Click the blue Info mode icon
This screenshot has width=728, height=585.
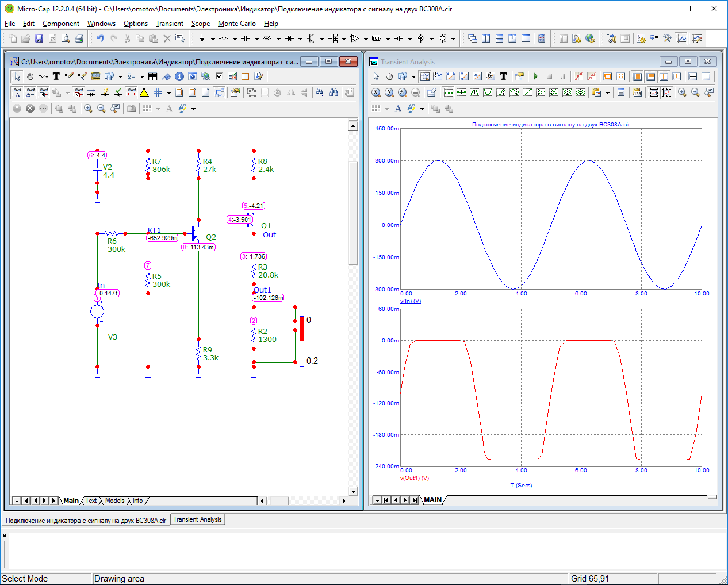click(x=179, y=76)
